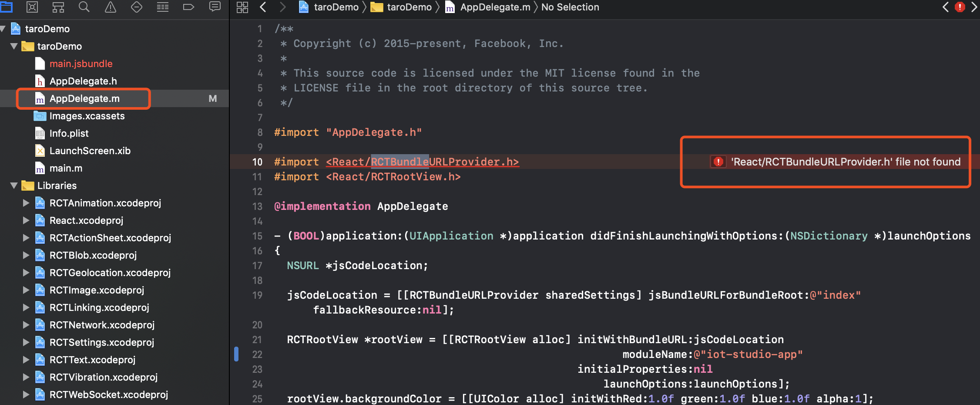The height and width of the screenshot is (405, 980).
Task: Go back using the left navigation arrow
Action: click(263, 7)
